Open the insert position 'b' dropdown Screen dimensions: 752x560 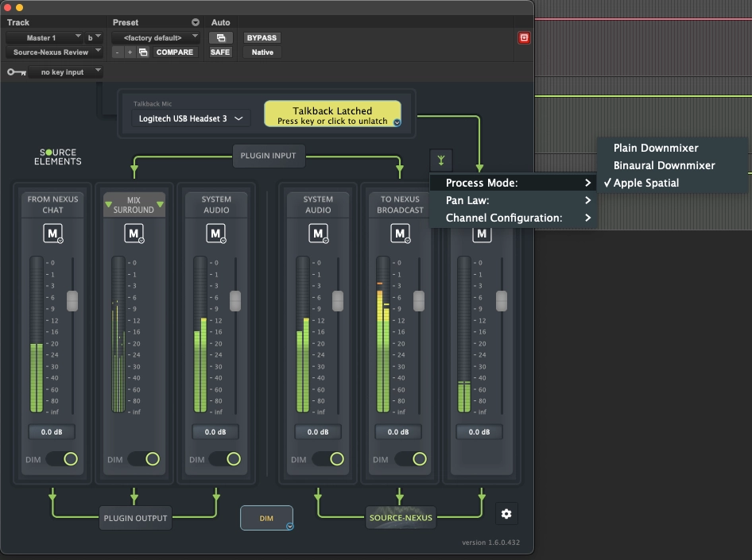(94, 38)
